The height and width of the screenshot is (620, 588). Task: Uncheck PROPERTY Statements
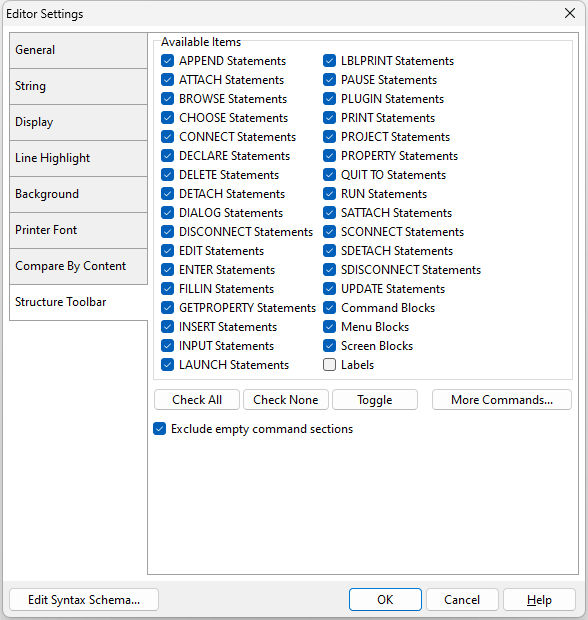pos(329,156)
